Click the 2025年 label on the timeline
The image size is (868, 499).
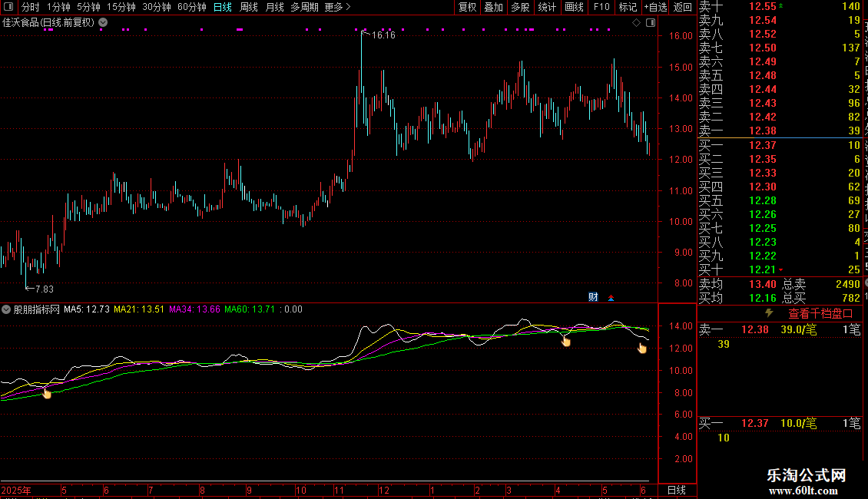16,490
